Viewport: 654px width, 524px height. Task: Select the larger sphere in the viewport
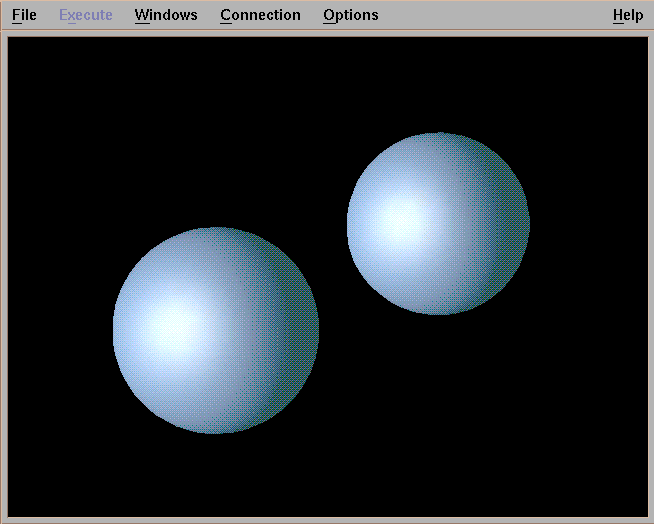pyautogui.click(x=216, y=330)
